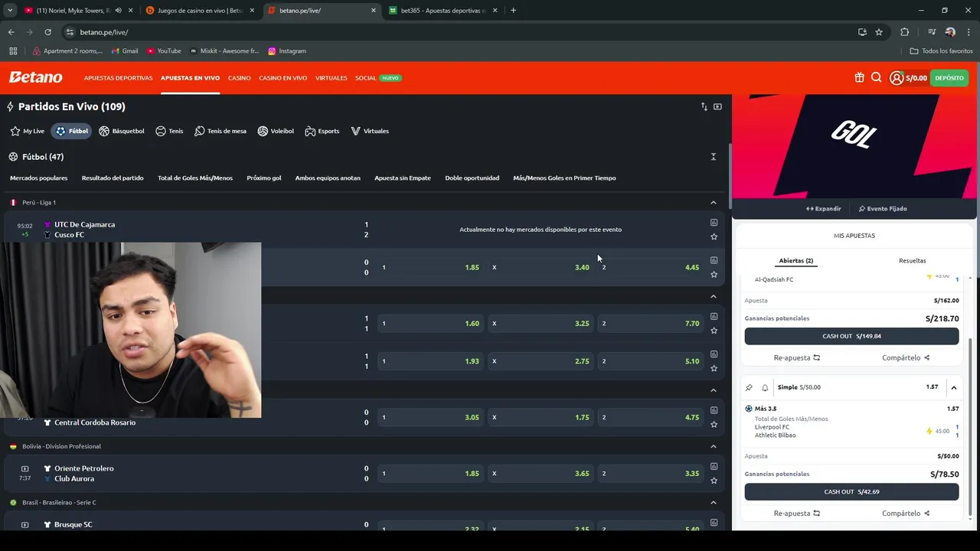Open the Virtuales header menu item
The image size is (980, 551).
click(x=331, y=78)
